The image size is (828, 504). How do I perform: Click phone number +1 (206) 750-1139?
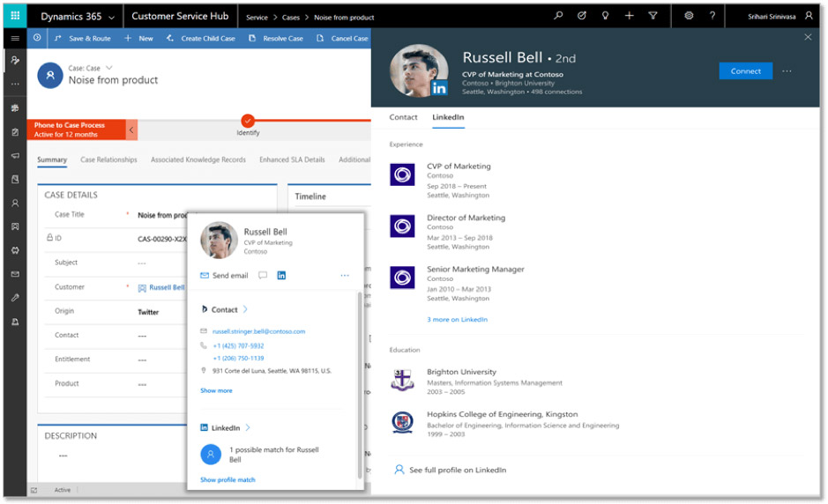click(x=238, y=358)
